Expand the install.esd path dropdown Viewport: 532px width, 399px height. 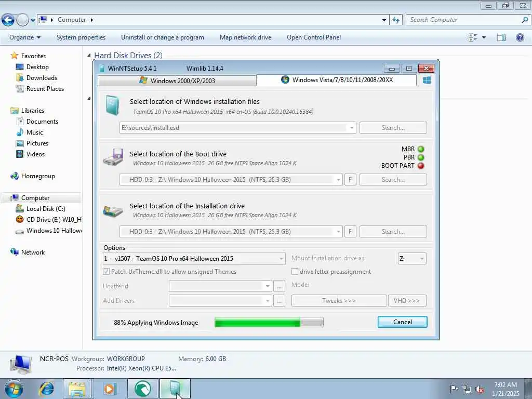(352, 128)
